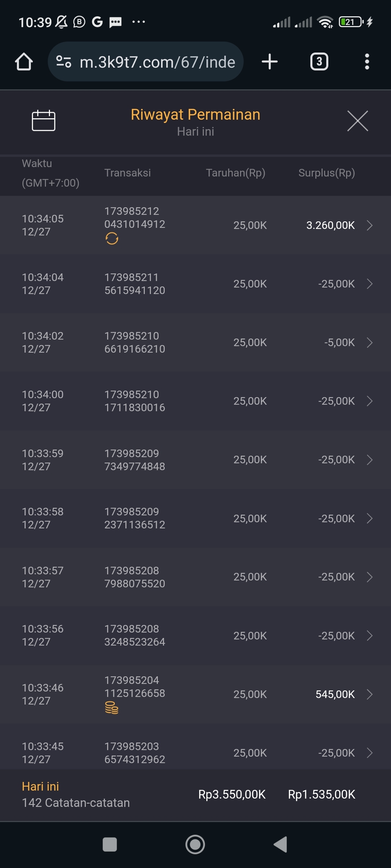Tap the Android recent apps square button
The image size is (391, 868).
(x=110, y=844)
